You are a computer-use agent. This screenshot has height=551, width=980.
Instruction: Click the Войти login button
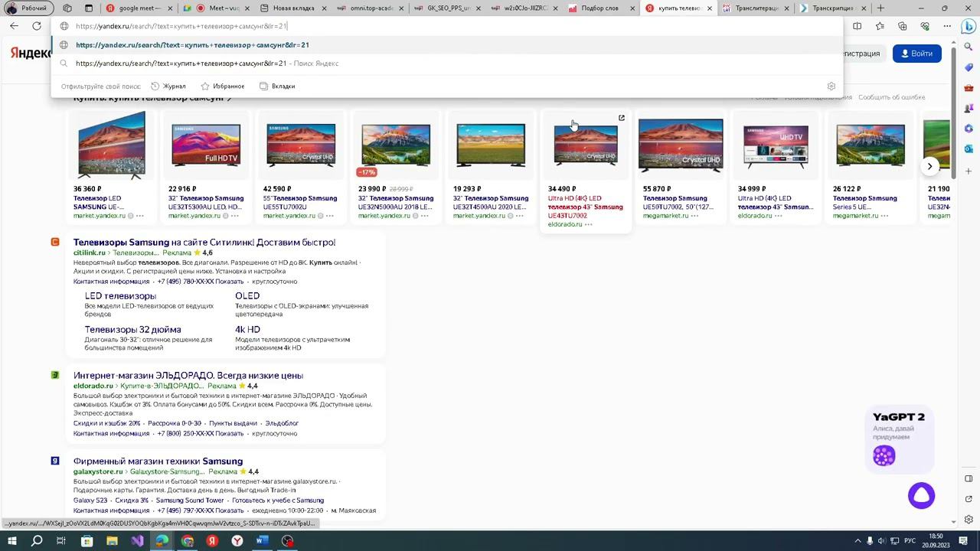[916, 54]
